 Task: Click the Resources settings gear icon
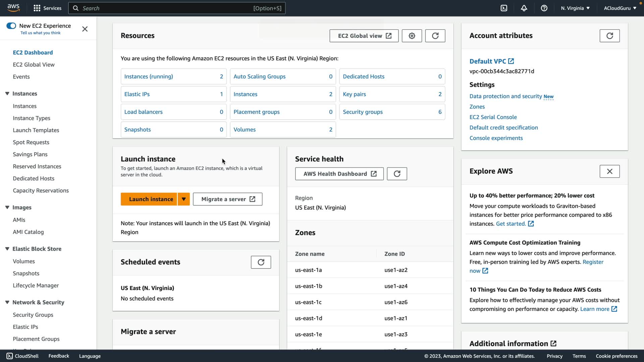pos(412,36)
